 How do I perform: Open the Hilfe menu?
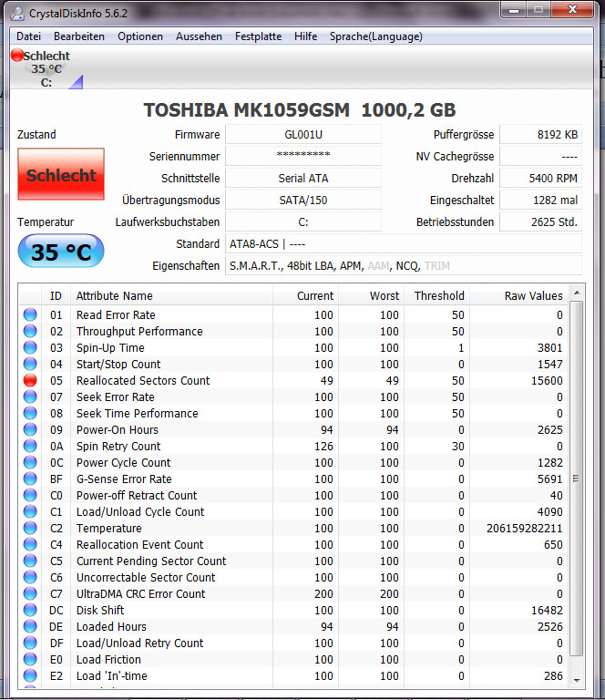point(305,36)
